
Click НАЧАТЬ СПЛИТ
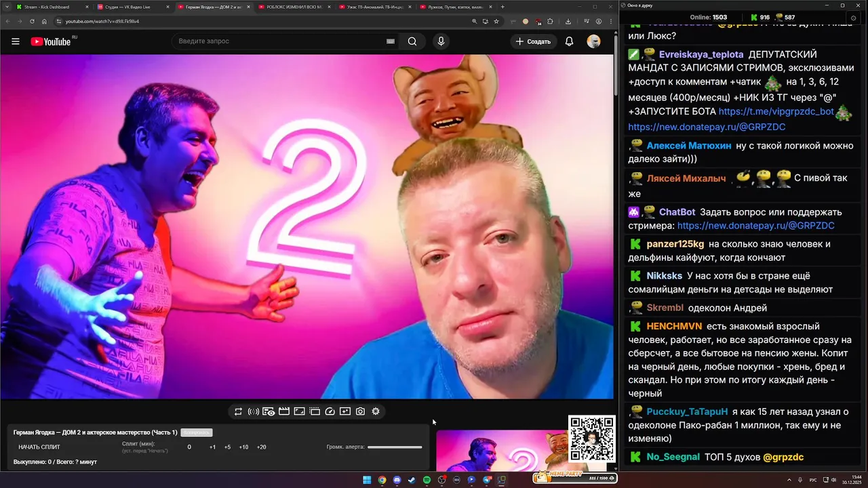pos(39,447)
